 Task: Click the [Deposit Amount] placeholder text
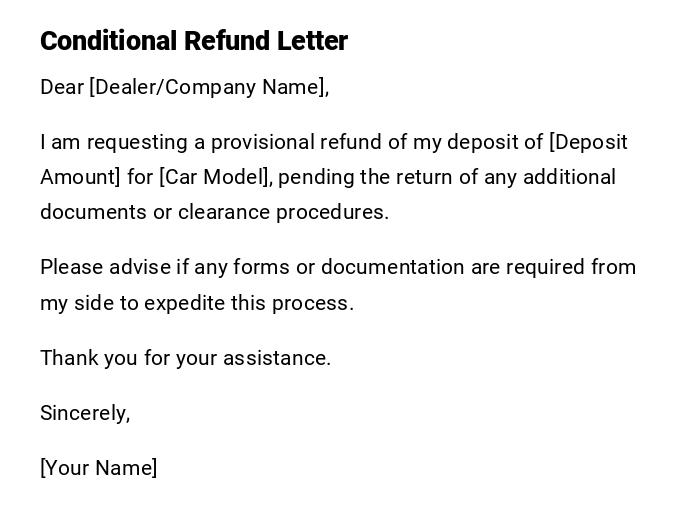coord(588,142)
